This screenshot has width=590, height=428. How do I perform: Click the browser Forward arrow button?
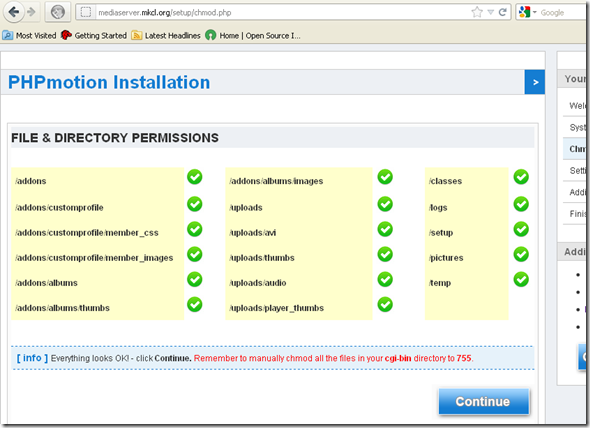32,12
